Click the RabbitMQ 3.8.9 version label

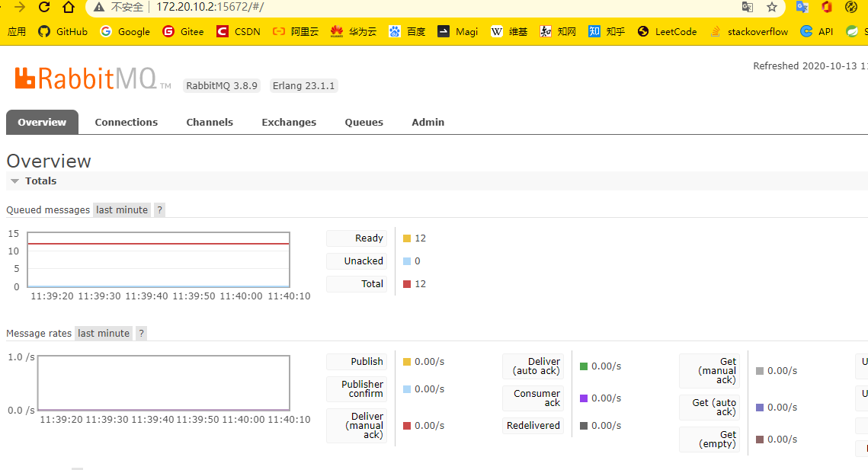[222, 86]
